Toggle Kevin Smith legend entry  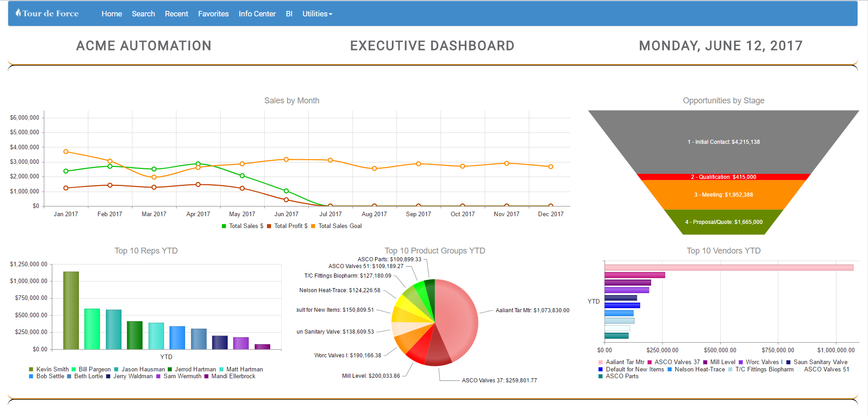coord(49,370)
